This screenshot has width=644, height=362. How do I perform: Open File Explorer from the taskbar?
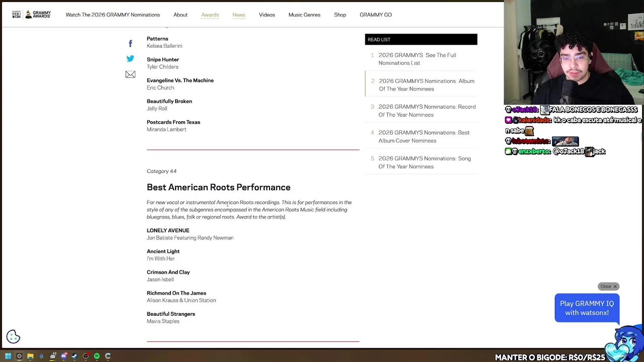(x=30, y=356)
